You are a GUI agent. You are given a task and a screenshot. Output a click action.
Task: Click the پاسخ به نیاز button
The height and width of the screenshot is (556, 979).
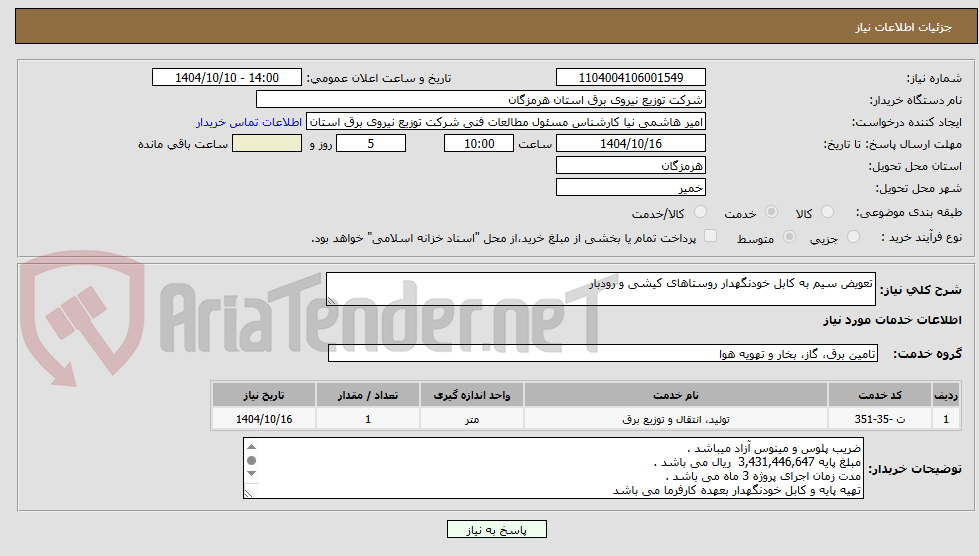[x=497, y=529]
